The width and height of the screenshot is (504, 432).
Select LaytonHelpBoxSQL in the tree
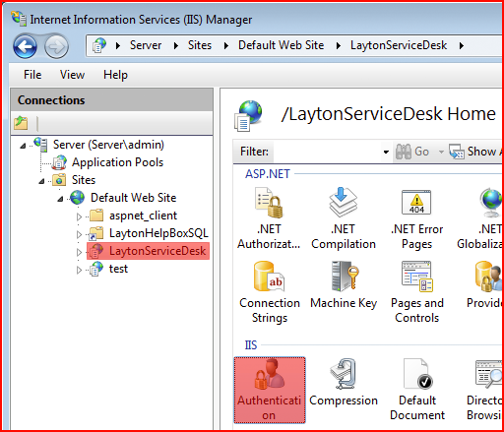pyautogui.click(x=158, y=233)
